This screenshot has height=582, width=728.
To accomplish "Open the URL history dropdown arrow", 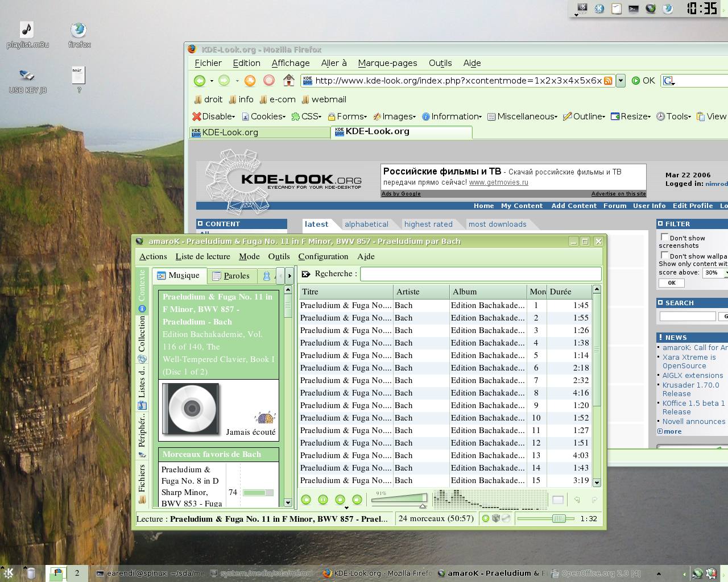I will point(621,81).
